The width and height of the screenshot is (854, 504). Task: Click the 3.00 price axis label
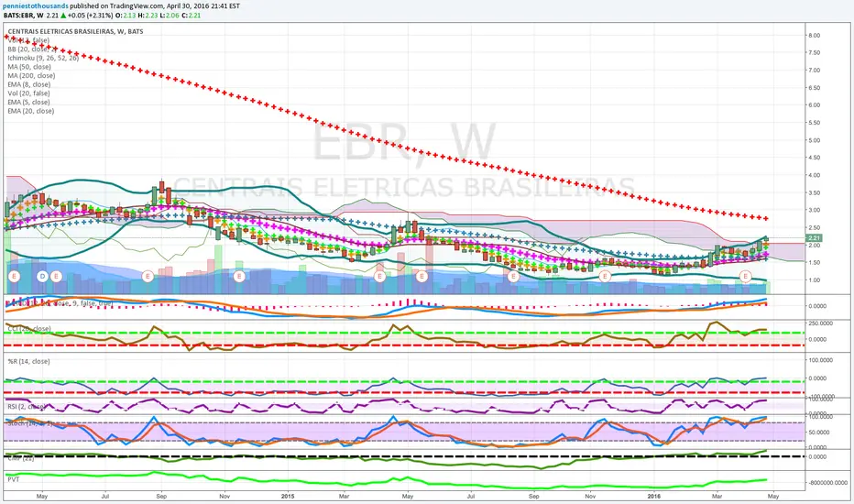(x=815, y=210)
